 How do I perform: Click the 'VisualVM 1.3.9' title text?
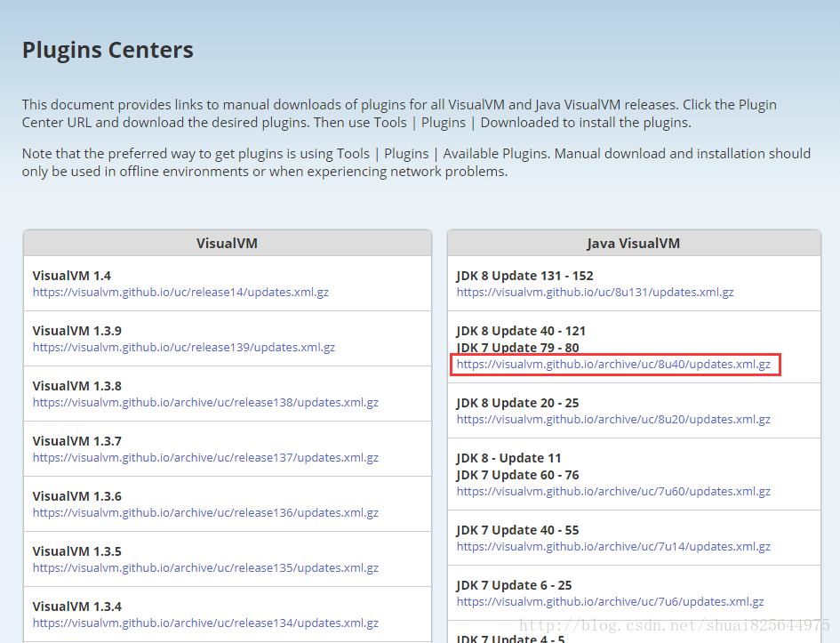[x=77, y=331]
